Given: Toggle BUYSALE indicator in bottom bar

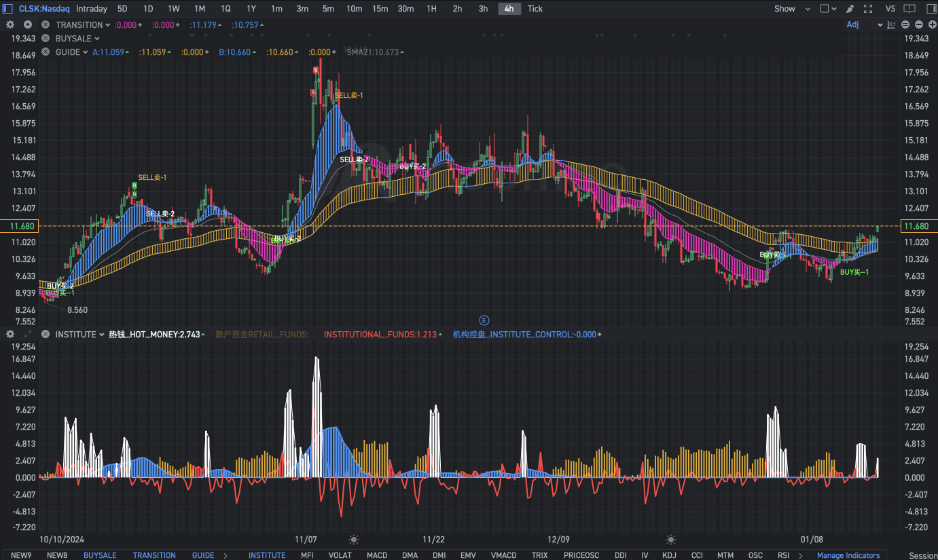Looking at the screenshot, I should click(100, 555).
